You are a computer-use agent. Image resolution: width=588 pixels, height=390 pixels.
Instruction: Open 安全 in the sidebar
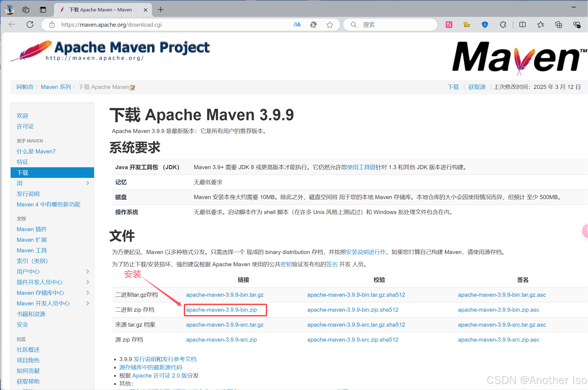pos(22,324)
